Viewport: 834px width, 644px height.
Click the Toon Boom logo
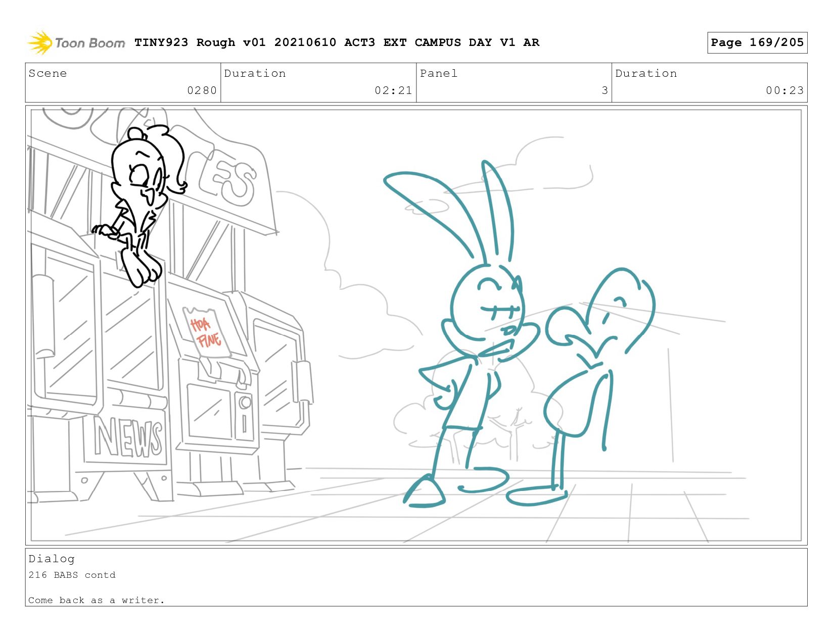tap(76, 42)
